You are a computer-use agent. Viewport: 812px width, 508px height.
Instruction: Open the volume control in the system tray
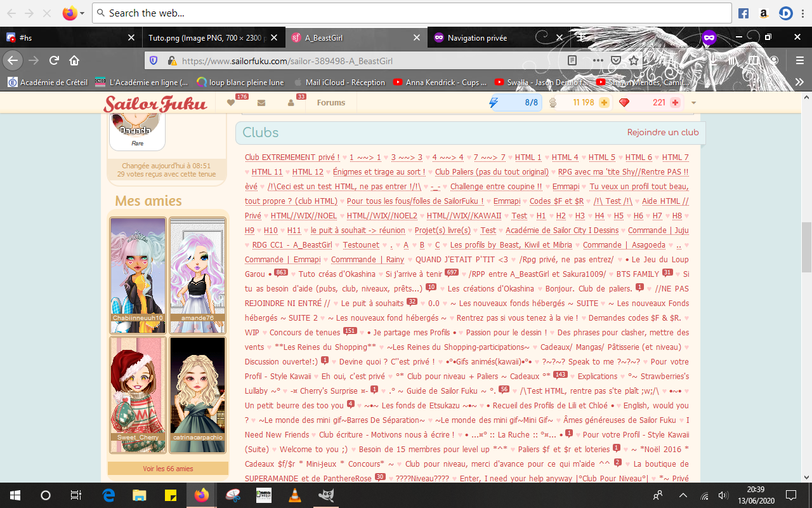[x=723, y=495]
